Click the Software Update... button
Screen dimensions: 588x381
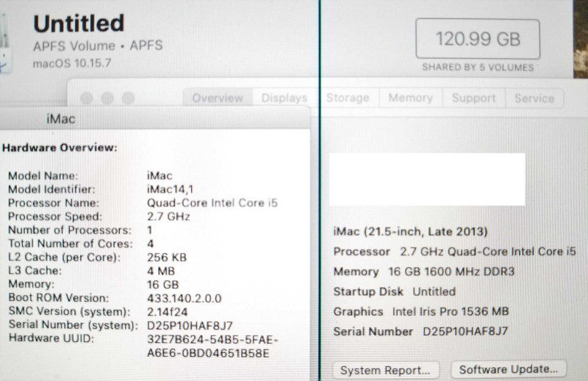tap(509, 369)
